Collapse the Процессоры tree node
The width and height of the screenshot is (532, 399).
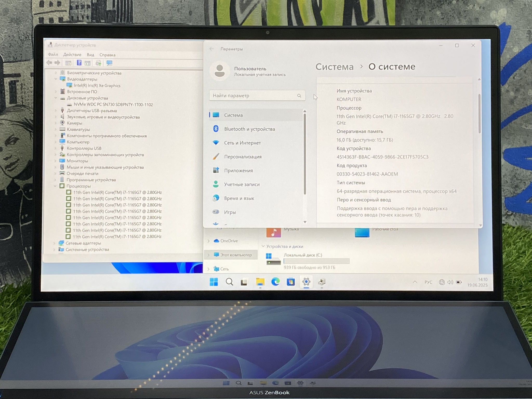click(55, 186)
